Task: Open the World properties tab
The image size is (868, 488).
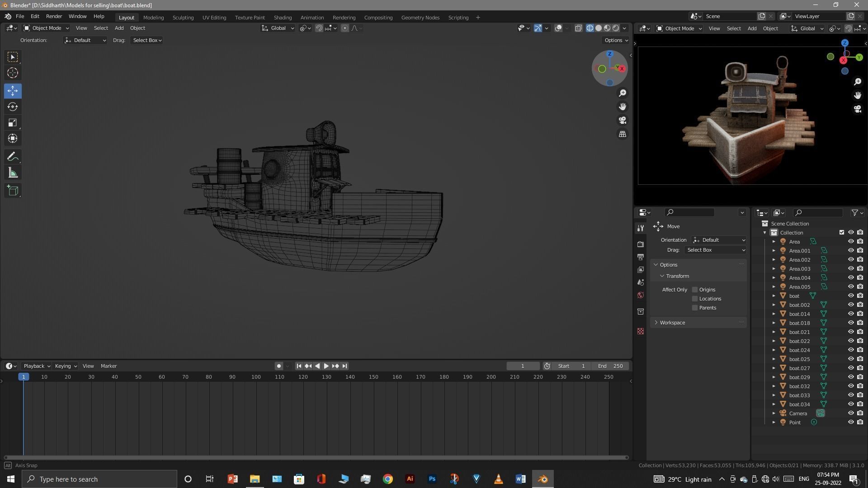Action: [x=640, y=295]
